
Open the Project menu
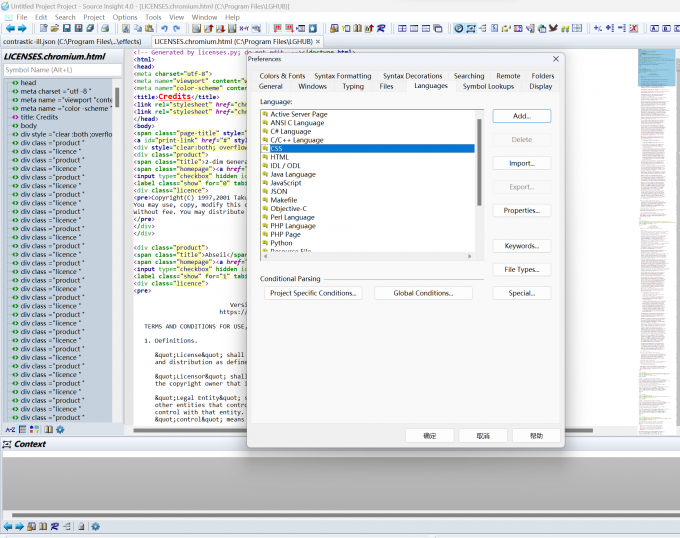coord(94,17)
